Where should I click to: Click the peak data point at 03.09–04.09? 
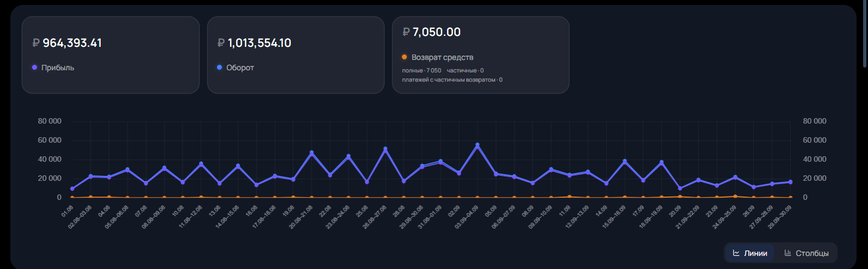(x=477, y=145)
